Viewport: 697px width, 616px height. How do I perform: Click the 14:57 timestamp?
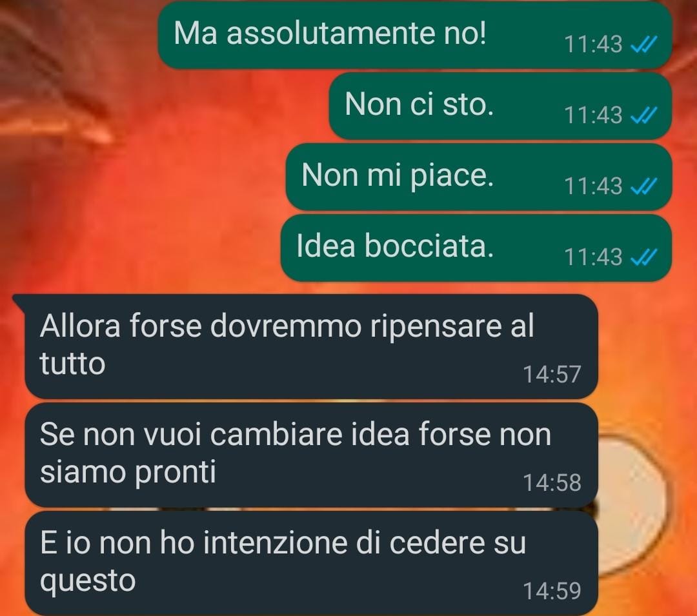pyautogui.click(x=552, y=374)
